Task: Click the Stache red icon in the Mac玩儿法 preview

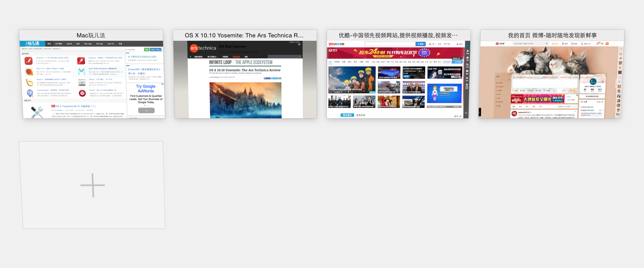Action: point(82,93)
